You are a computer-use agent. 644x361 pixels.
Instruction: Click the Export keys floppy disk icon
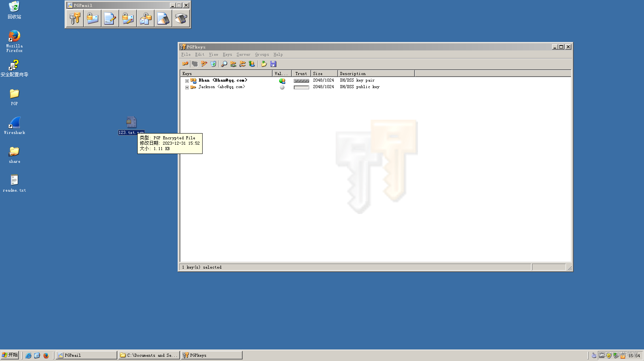(273, 64)
